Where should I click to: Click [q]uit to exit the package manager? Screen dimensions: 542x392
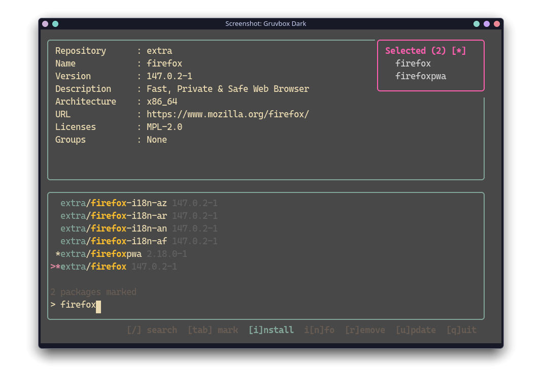tap(461, 330)
